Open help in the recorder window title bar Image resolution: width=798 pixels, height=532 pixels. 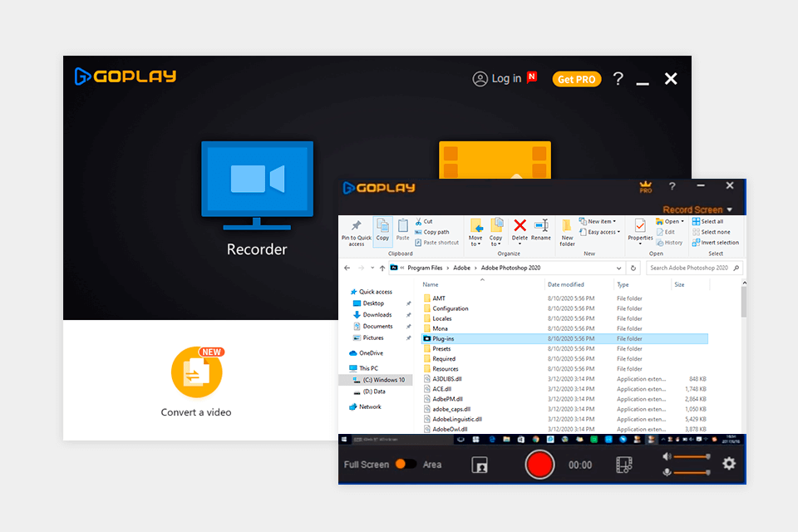(x=672, y=186)
